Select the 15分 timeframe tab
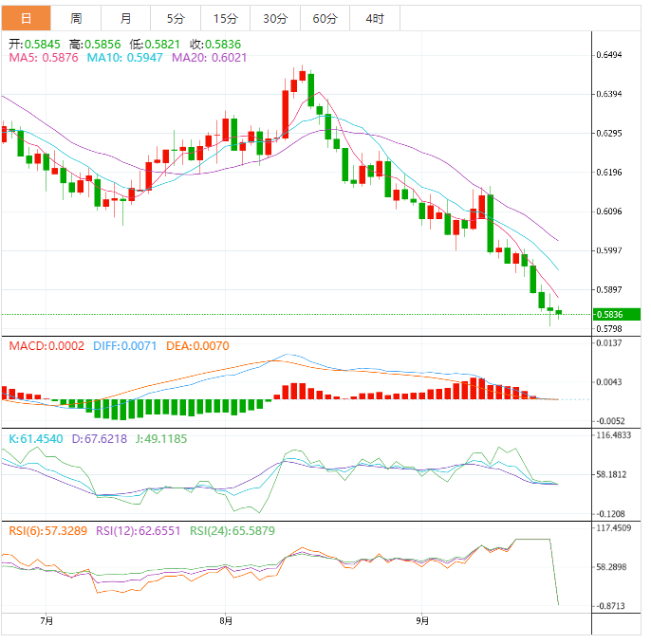This screenshot has width=651, height=644. coord(226,19)
